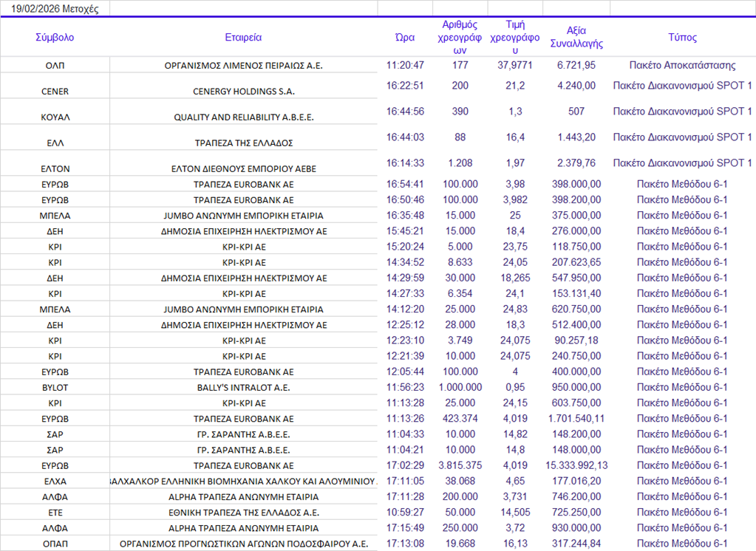Click ΟΡΓΑΝΙΣΜΟΣ ΠΡΟΓΝΩΣΤΙΚΩΝ ΑΓΩΝΩΝ ΠΟΔΟΣΦΑΙΡΟΥ Α.Ε. cell
This screenshot has height=551, width=756.
coord(243,544)
